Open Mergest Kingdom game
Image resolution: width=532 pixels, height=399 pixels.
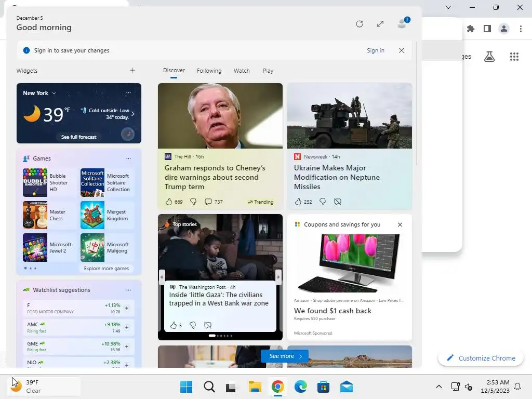tap(107, 215)
